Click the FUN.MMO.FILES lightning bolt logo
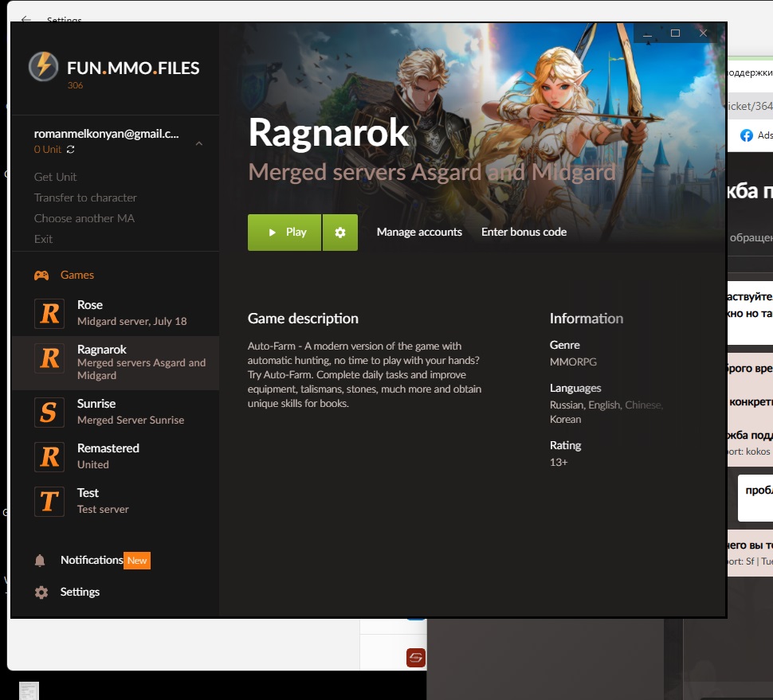This screenshot has width=773, height=700. tap(43, 67)
